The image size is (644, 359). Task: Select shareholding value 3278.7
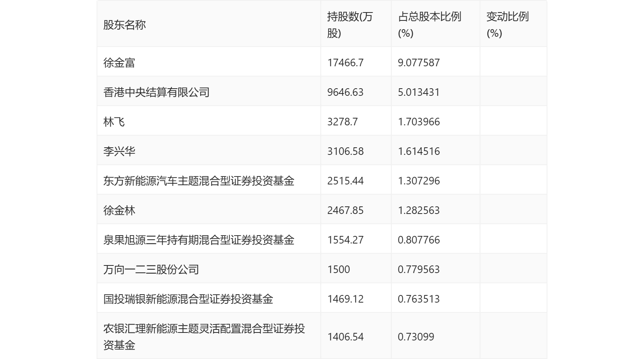[342, 122]
